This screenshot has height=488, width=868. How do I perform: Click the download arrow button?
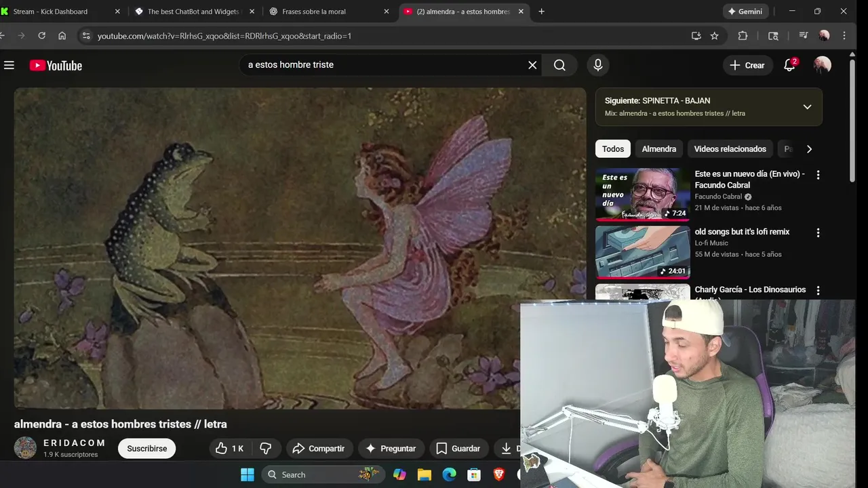507,449
